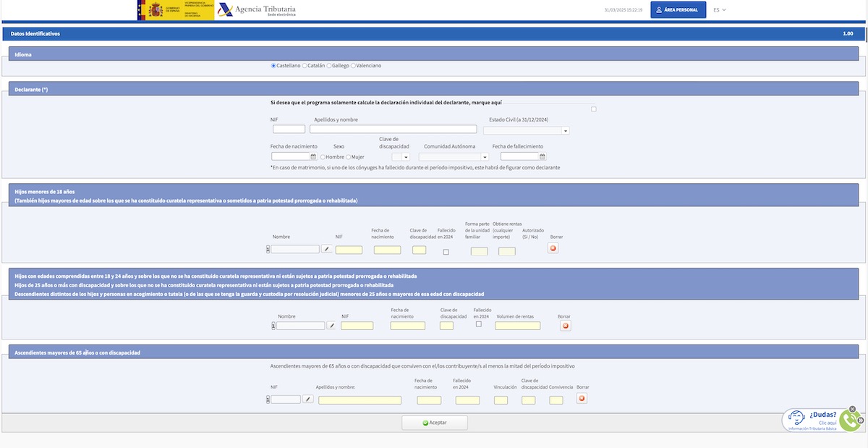Select the Catalán language option
This screenshot has height=448, width=868.
coord(305,66)
